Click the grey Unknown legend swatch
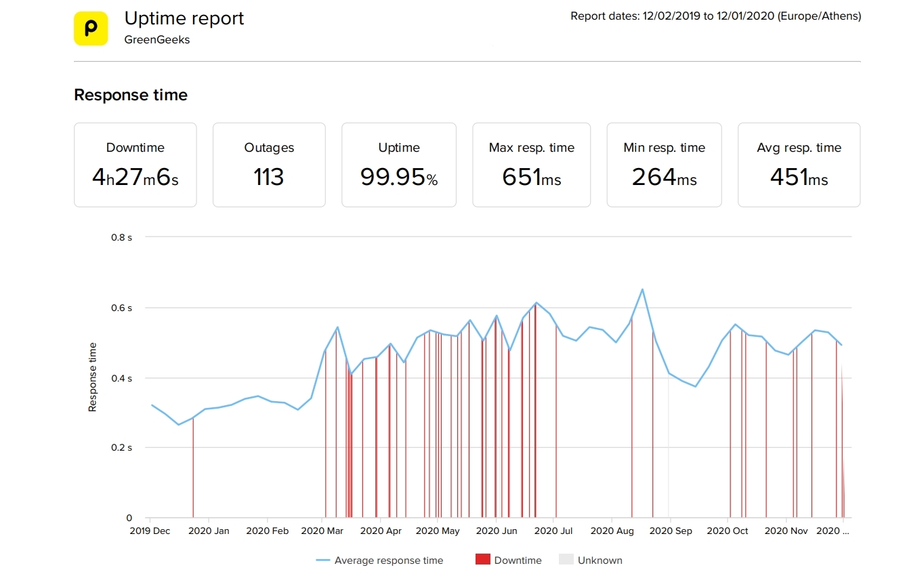 click(x=566, y=560)
